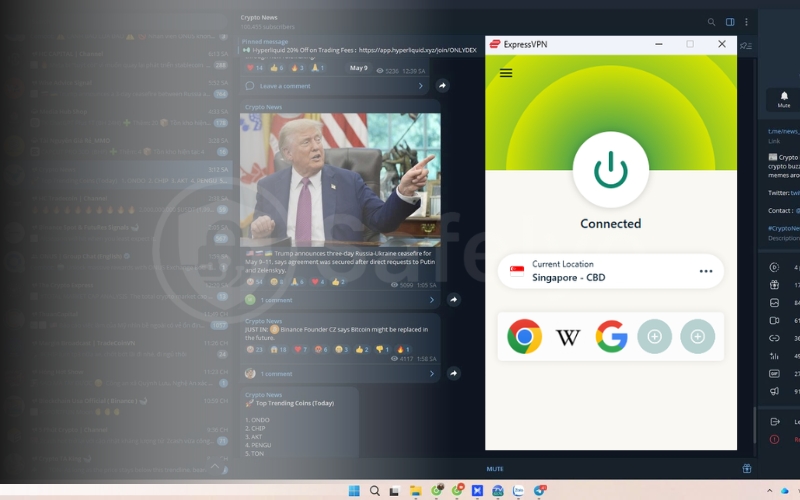The image size is (800, 500).
Task: Open the t.me/news link in channel info
Action: [784, 131]
